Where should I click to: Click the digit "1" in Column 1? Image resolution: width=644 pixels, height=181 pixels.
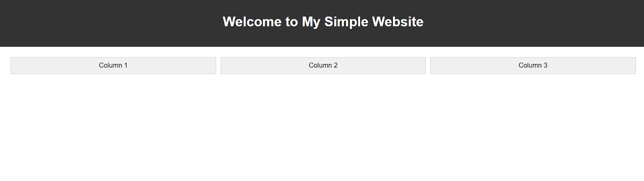click(x=126, y=66)
